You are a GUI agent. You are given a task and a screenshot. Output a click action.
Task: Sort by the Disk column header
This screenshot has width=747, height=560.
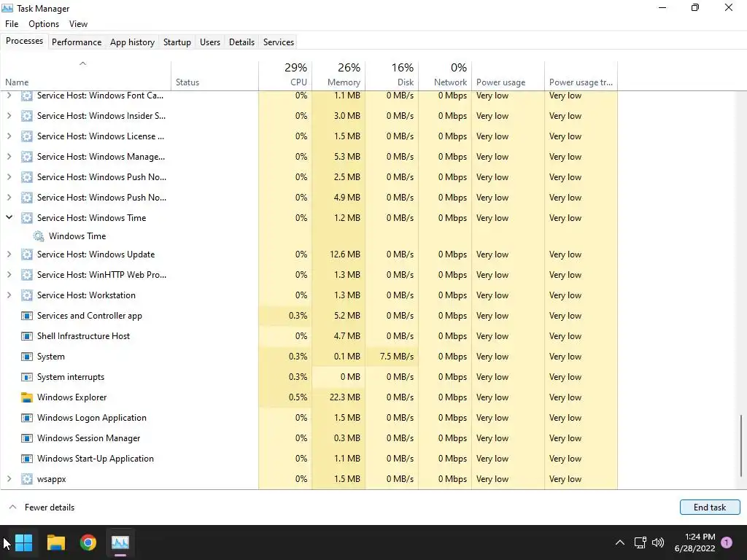pyautogui.click(x=392, y=76)
